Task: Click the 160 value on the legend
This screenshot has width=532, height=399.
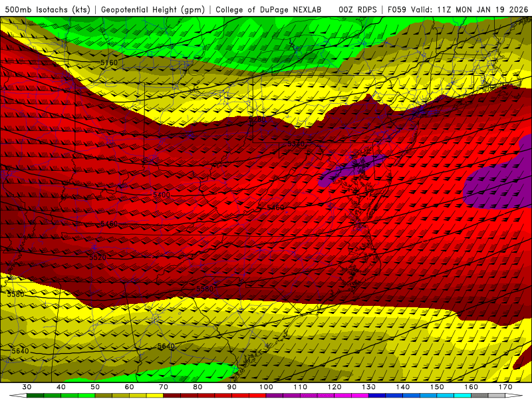Action: pyautogui.click(x=471, y=387)
